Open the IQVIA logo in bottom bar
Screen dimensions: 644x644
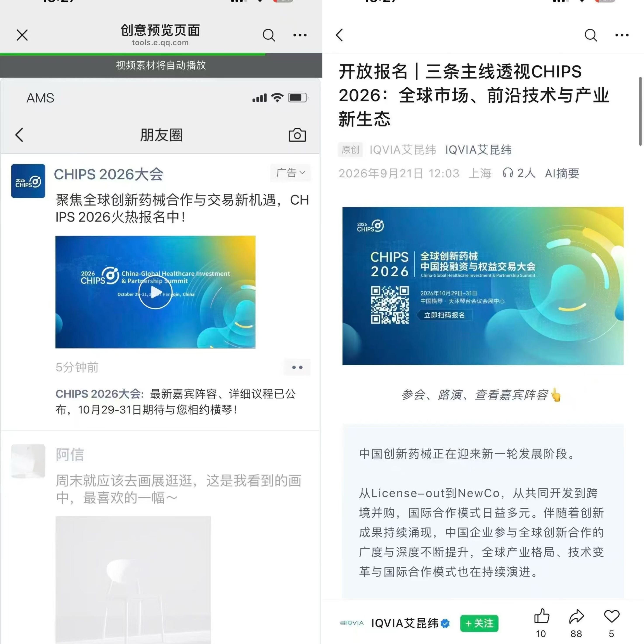[x=351, y=623]
